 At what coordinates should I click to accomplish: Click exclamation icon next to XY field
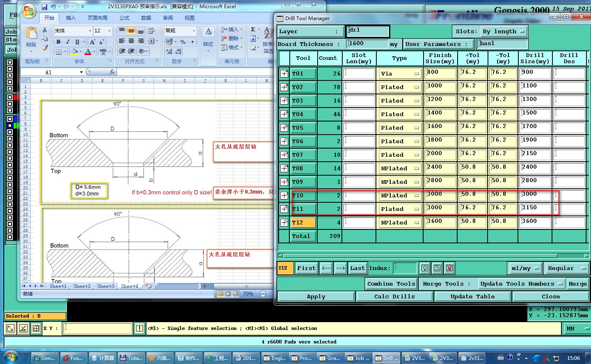[x=140, y=328]
